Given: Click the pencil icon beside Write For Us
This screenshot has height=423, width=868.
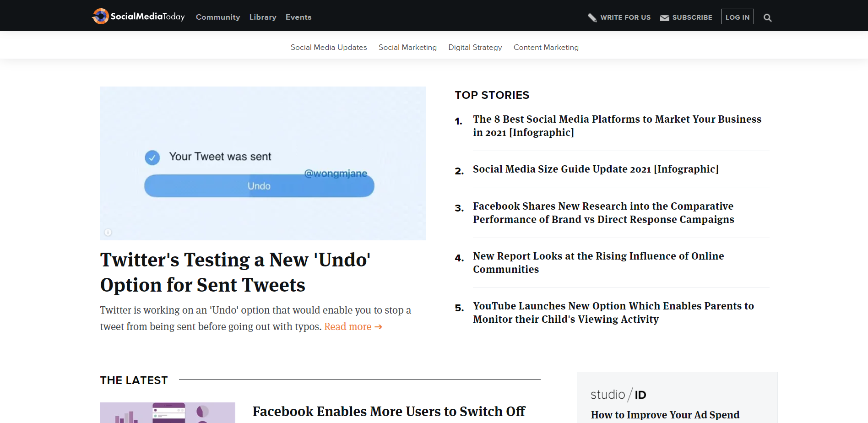Looking at the screenshot, I should tap(592, 18).
